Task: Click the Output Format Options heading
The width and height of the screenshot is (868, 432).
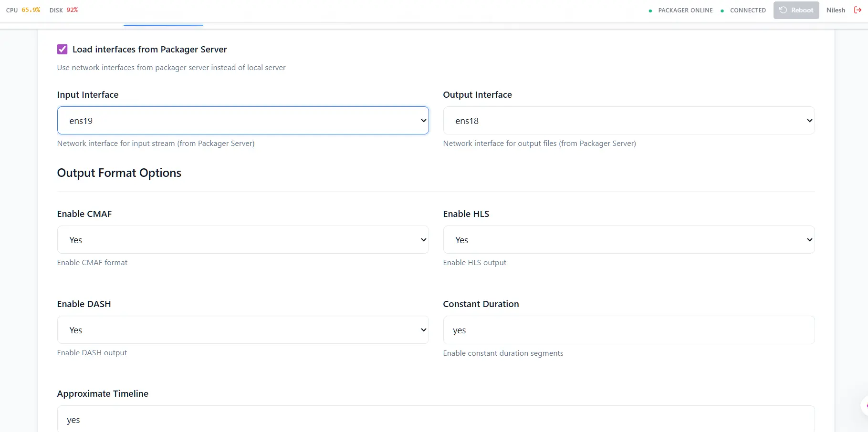Action: click(119, 173)
